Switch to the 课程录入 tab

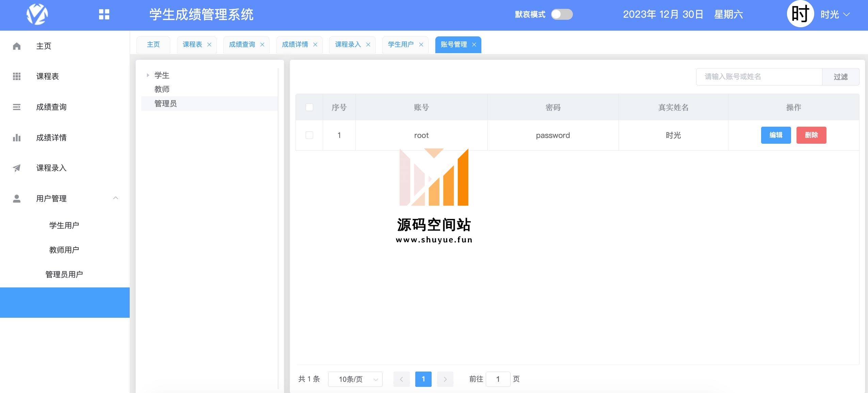coord(348,45)
